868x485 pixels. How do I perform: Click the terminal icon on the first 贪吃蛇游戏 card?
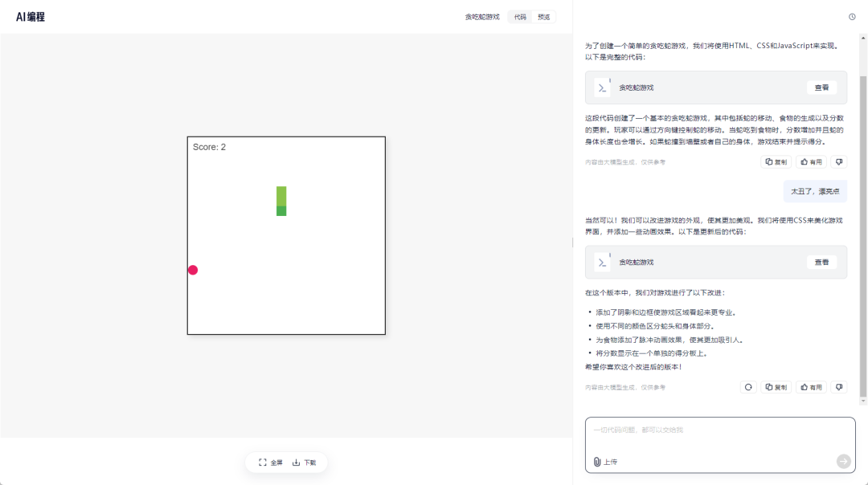602,88
